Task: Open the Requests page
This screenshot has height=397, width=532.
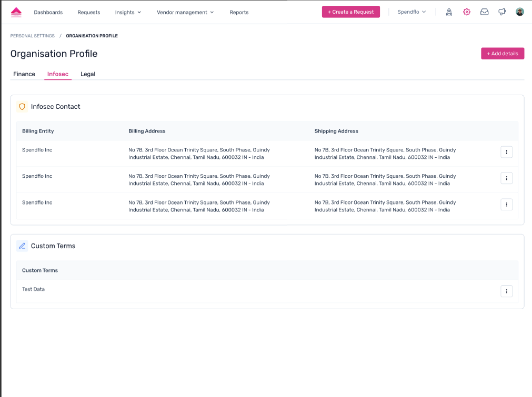Action: point(88,12)
